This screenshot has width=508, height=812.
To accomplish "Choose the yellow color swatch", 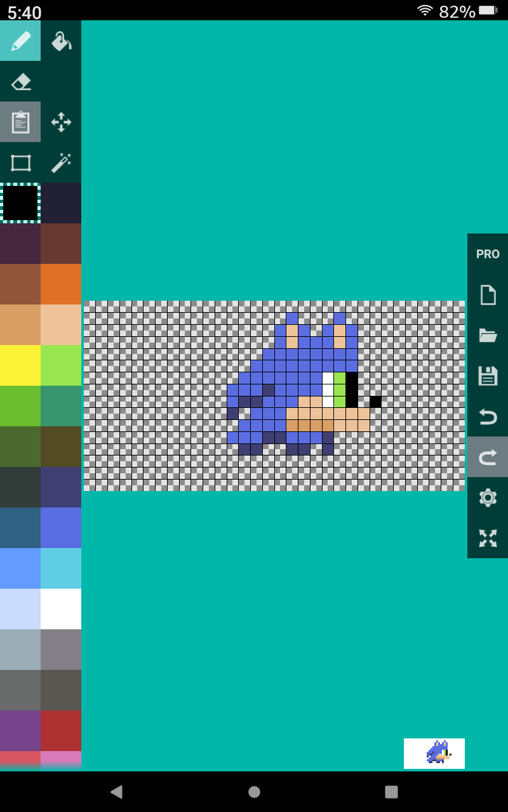I will tap(20, 365).
